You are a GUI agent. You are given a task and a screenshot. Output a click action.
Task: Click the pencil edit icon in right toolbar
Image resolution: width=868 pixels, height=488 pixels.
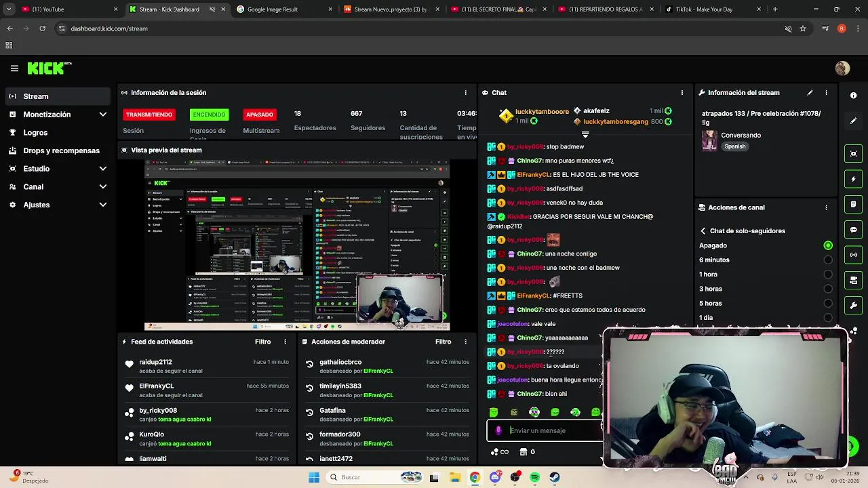pyautogui.click(x=853, y=121)
